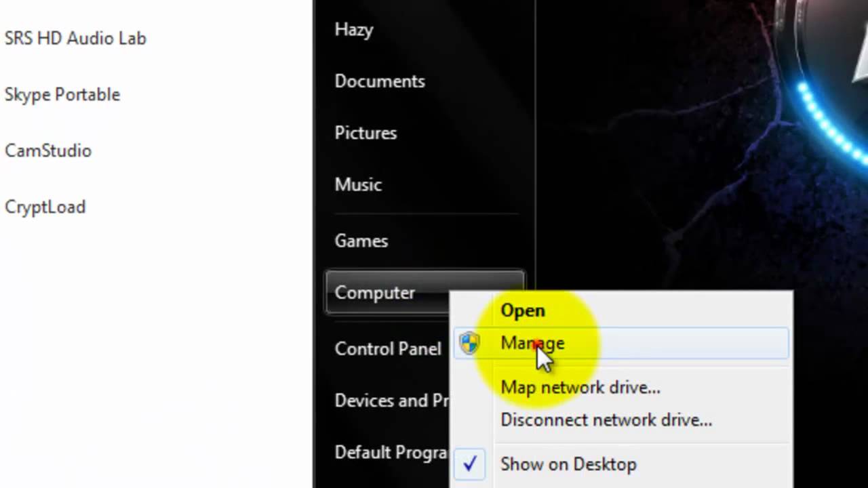Open the Pictures library link
Image resolution: width=868 pixels, height=488 pixels.
pos(366,133)
